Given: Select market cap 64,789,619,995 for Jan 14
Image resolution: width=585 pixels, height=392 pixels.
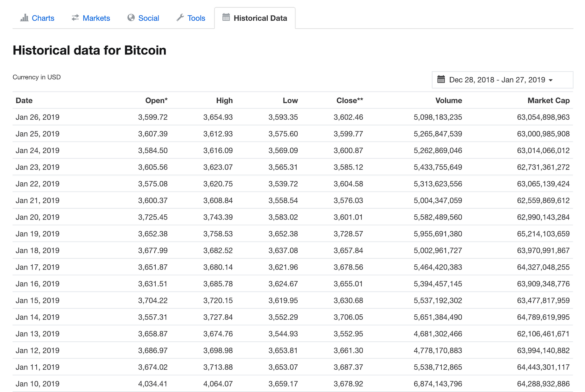Looking at the screenshot, I should coord(543,317).
